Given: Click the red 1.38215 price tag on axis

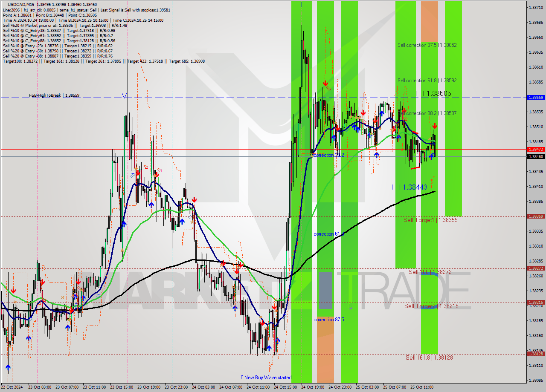Looking at the screenshot, I should click(x=536, y=302).
